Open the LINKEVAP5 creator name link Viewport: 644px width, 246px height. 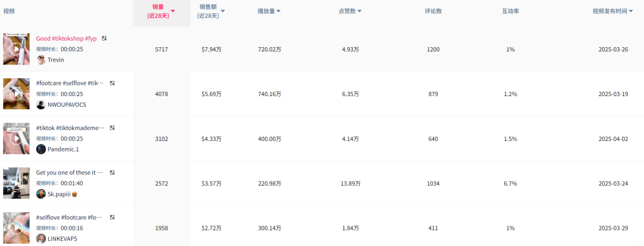pos(62,239)
